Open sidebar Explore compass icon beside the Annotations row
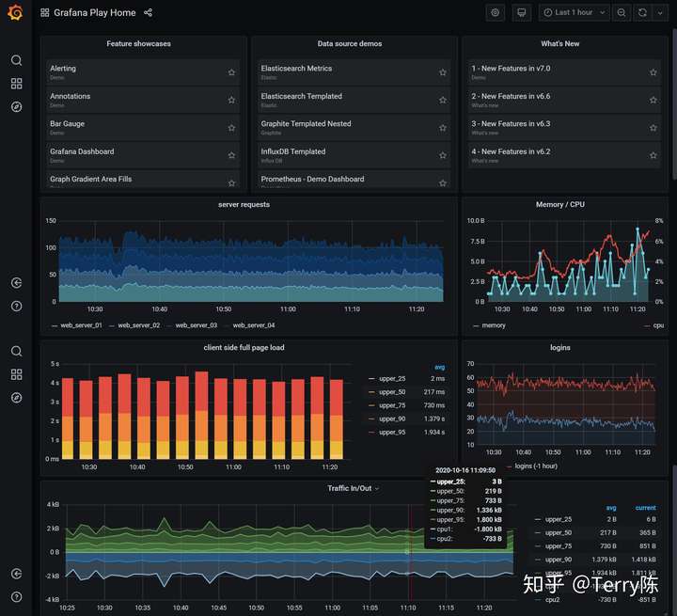This screenshot has width=677, height=616. point(16,106)
